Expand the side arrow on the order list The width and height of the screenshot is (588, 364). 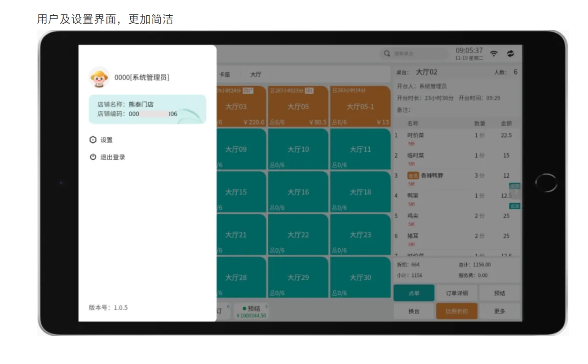pyautogui.click(x=516, y=192)
